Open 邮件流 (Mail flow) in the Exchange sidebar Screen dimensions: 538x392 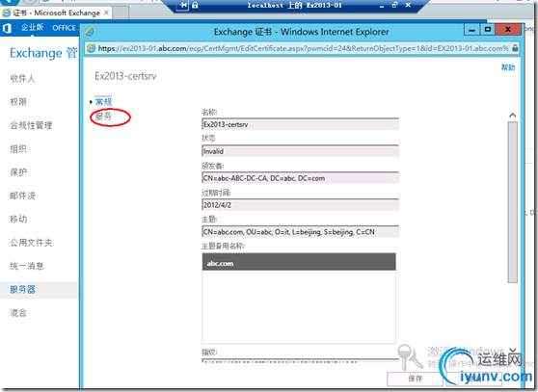pos(22,196)
